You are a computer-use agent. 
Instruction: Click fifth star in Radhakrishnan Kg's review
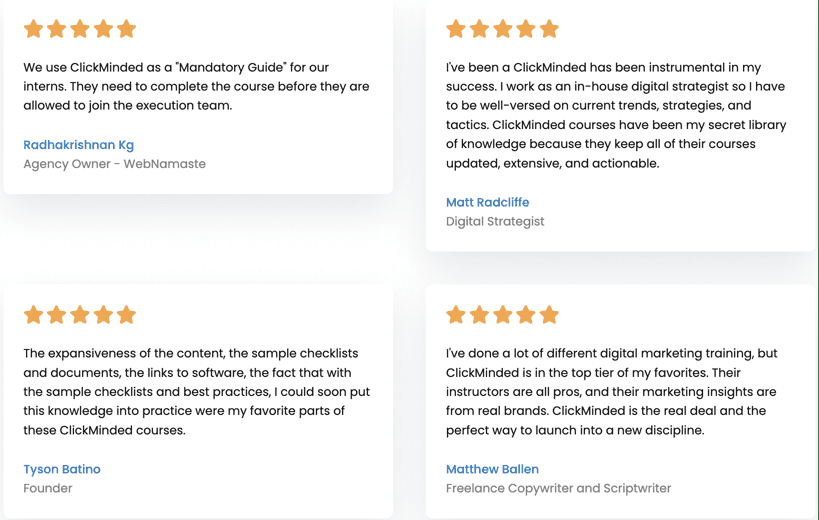[x=126, y=29]
